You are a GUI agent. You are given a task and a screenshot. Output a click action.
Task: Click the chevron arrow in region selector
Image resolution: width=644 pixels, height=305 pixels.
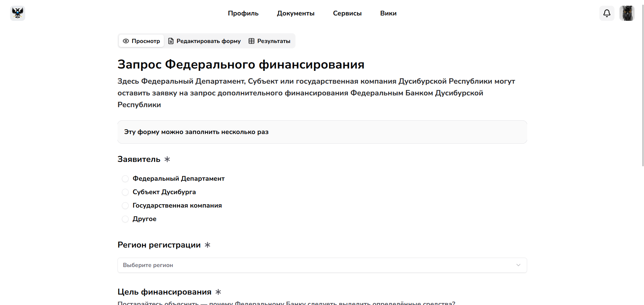pos(518,265)
